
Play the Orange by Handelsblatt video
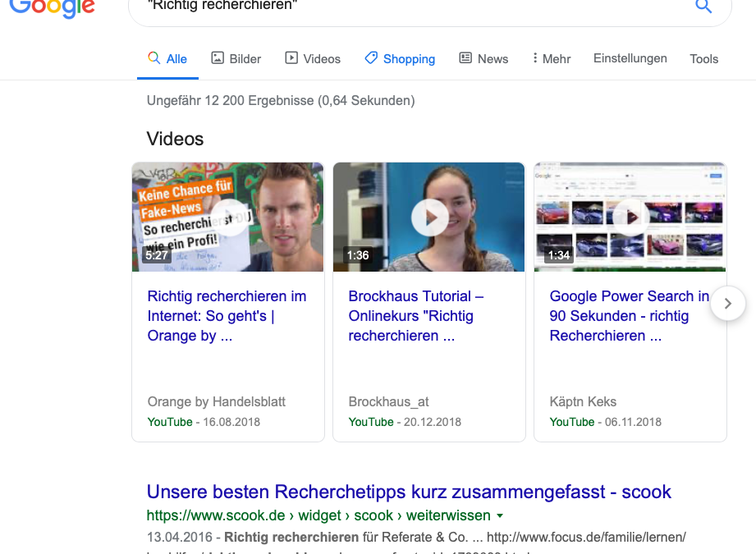click(227, 217)
